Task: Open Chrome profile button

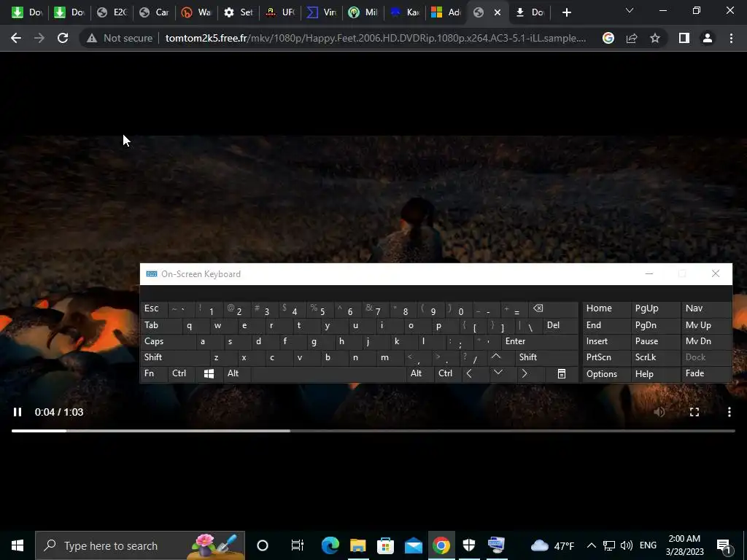Action: pyautogui.click(x=708, y=38)
